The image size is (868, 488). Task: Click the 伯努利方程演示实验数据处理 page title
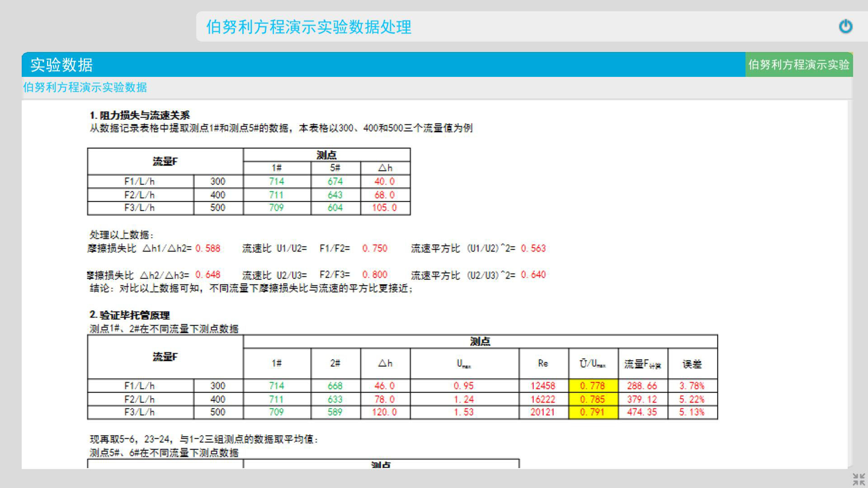(x=309, y=27)
